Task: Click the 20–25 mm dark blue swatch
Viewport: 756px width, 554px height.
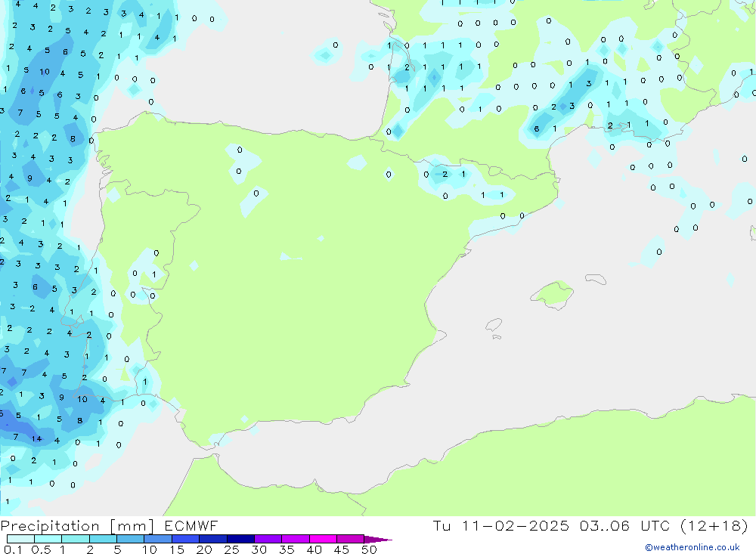Action: pyautogui.click(x=213, y=539)
